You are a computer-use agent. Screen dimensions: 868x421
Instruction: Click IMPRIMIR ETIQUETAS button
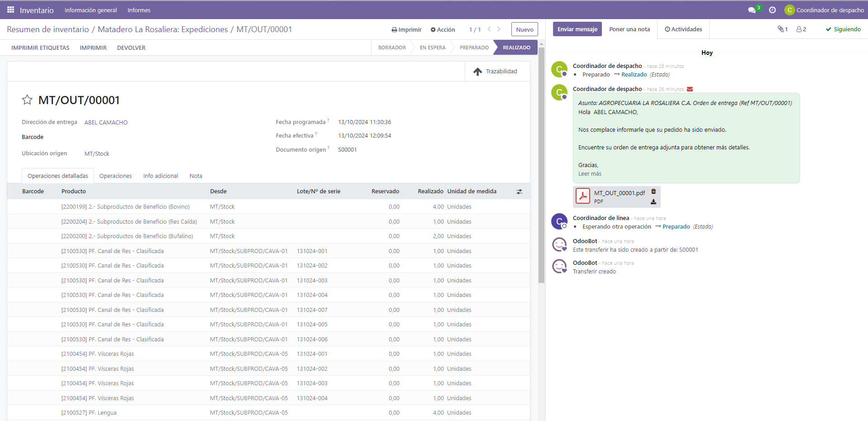(40, 48)
